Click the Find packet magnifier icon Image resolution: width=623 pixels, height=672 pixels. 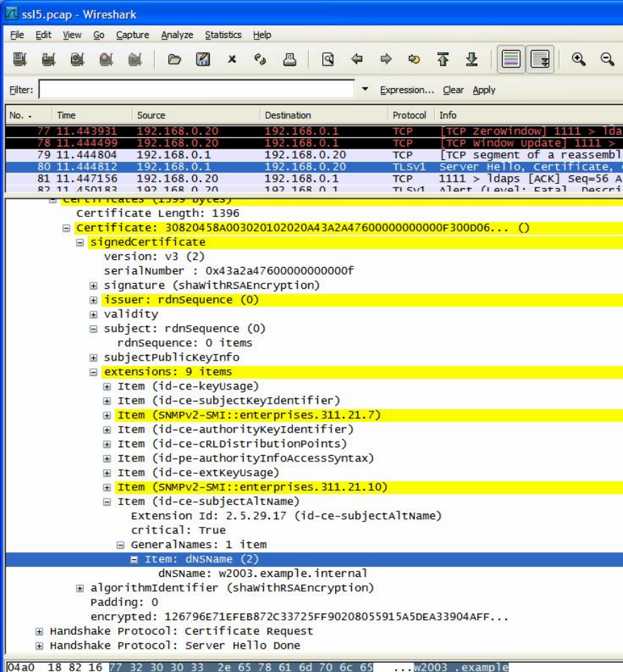pyautogui.click(x=327, y=61)
